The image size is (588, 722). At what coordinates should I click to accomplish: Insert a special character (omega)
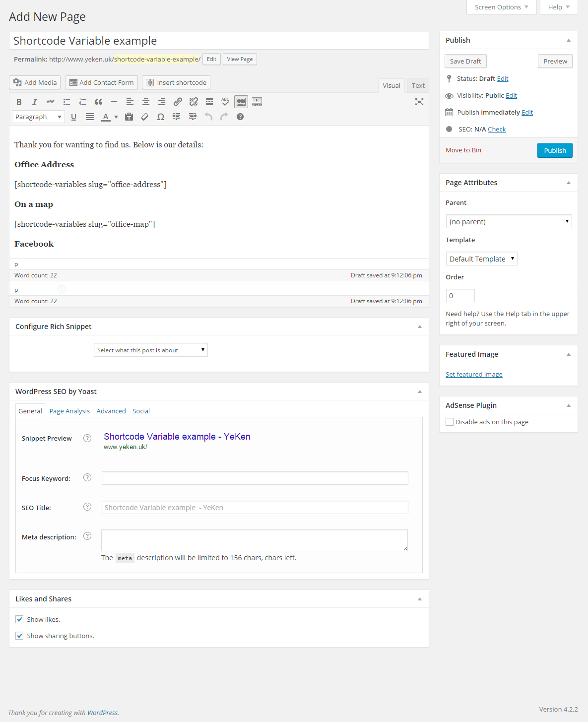(161, 117)
